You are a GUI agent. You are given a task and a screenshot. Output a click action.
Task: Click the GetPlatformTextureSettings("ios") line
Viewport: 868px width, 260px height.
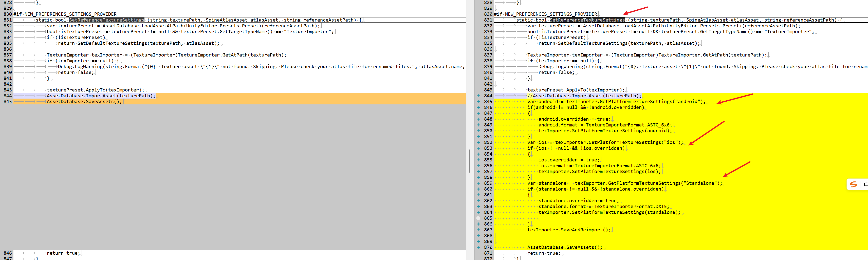(605, 142)
